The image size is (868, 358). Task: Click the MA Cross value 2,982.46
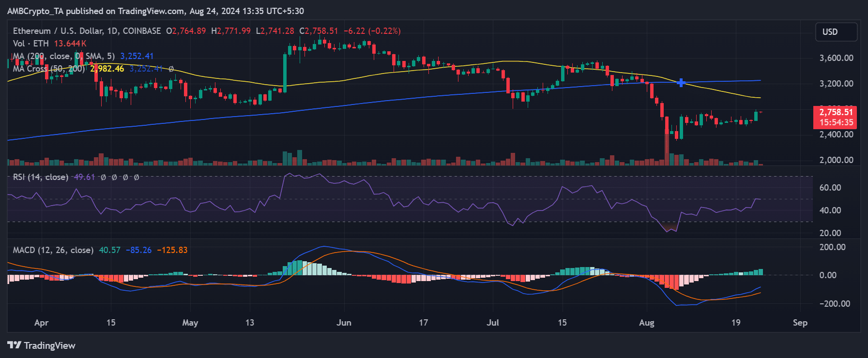[x=107, y=69]
